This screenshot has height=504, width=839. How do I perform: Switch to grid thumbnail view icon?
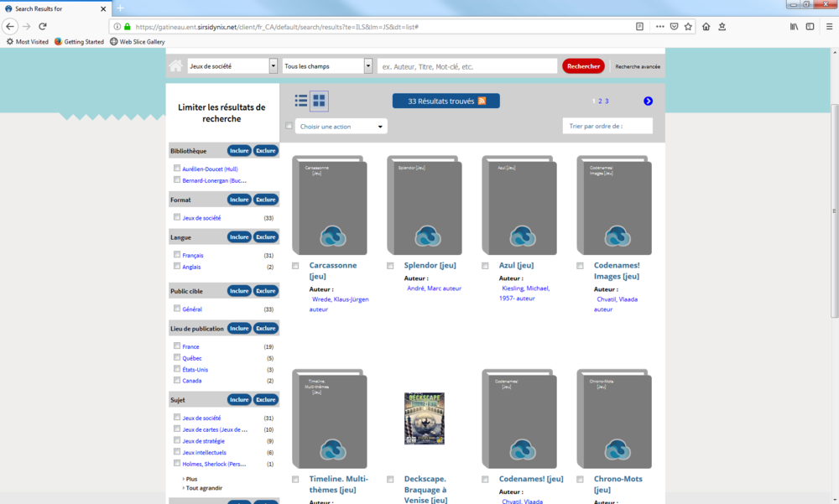[x=319, y=101]
